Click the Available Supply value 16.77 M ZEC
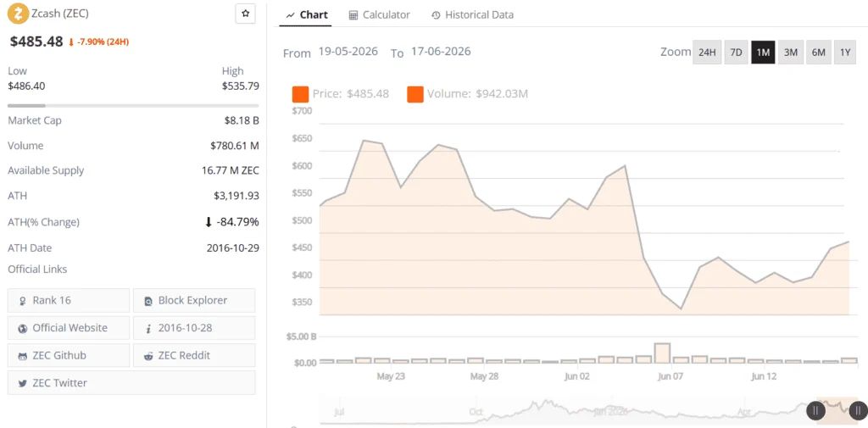 point(231,170)
